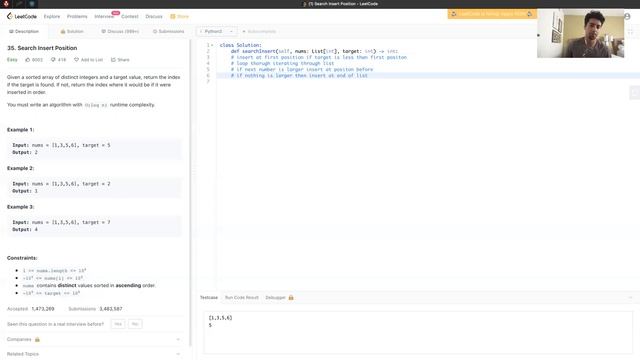Click the orange premium banner

[x=492, y=14]
